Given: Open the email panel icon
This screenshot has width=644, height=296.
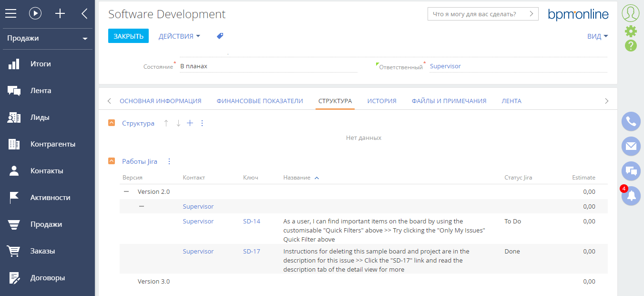Looking at the screenshot, I should pos(631,146).
